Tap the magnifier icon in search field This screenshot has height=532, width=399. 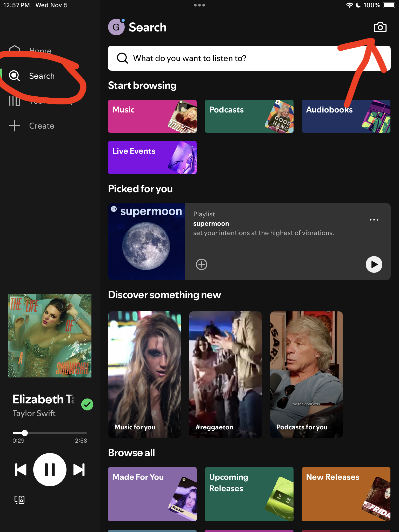coord(122,58)
